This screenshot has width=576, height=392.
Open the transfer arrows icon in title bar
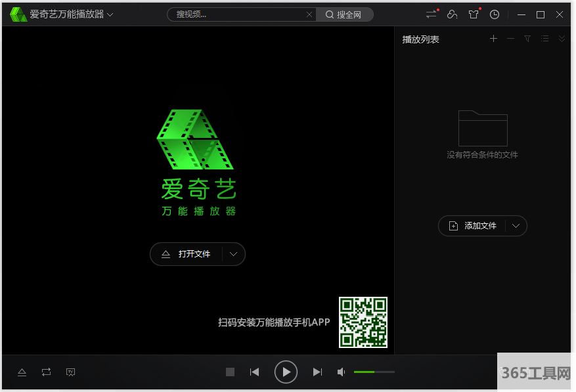(x=431, y=14)
